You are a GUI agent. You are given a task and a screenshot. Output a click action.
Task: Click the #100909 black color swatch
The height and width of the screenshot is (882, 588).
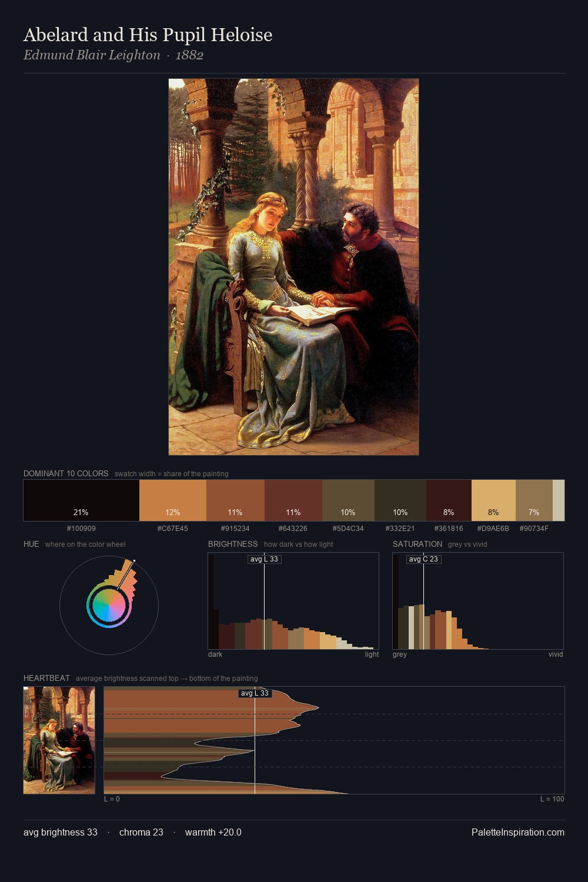[x=81, y=500]
